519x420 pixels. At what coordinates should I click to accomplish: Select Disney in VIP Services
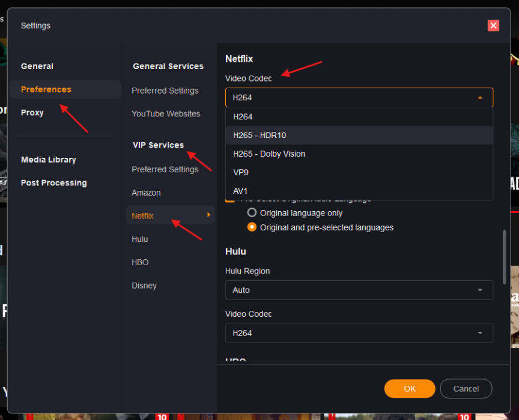144,286
